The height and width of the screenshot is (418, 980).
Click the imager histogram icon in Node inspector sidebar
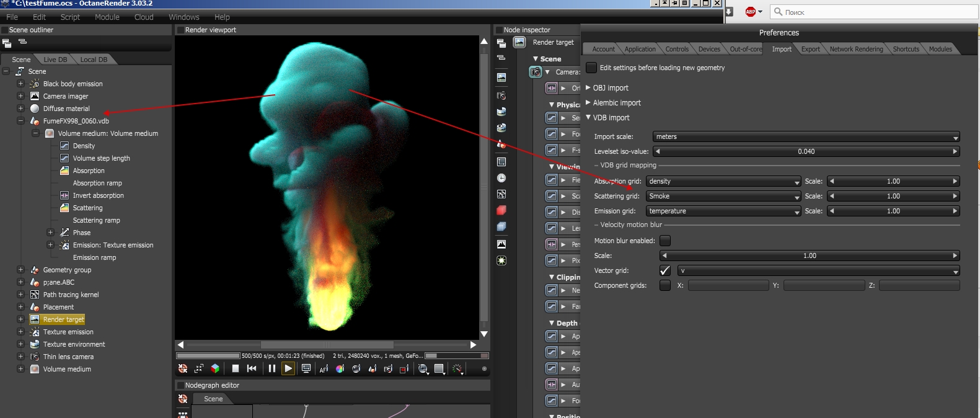point(501,244)
